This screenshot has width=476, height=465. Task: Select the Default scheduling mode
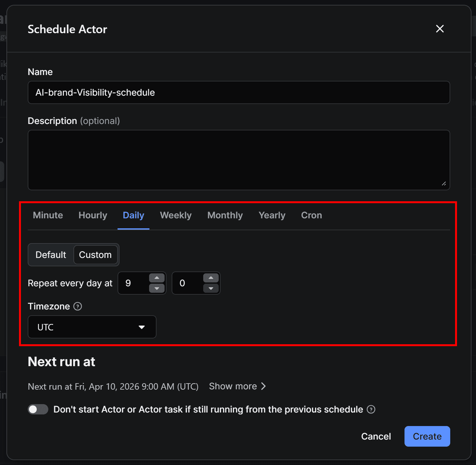tap(51, 254)
